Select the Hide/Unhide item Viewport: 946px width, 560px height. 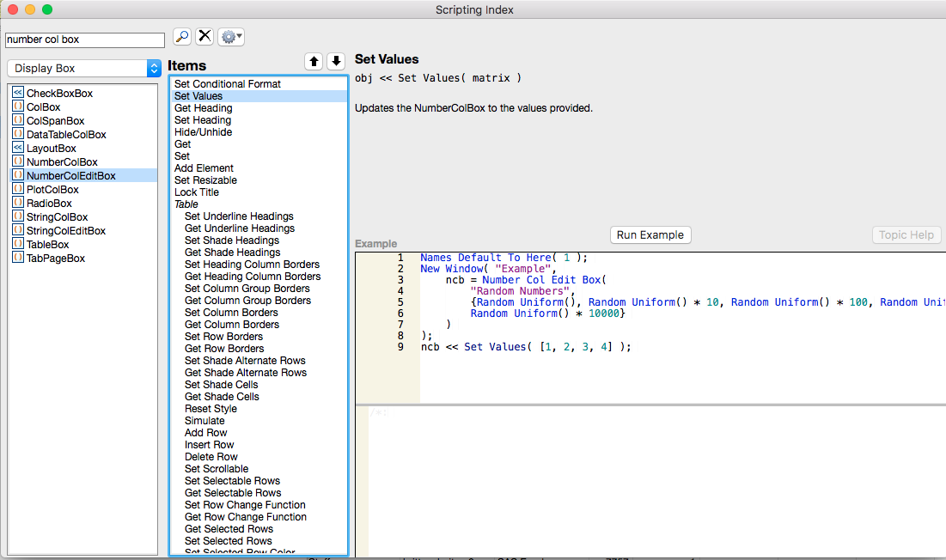click(x=203, y=132)
